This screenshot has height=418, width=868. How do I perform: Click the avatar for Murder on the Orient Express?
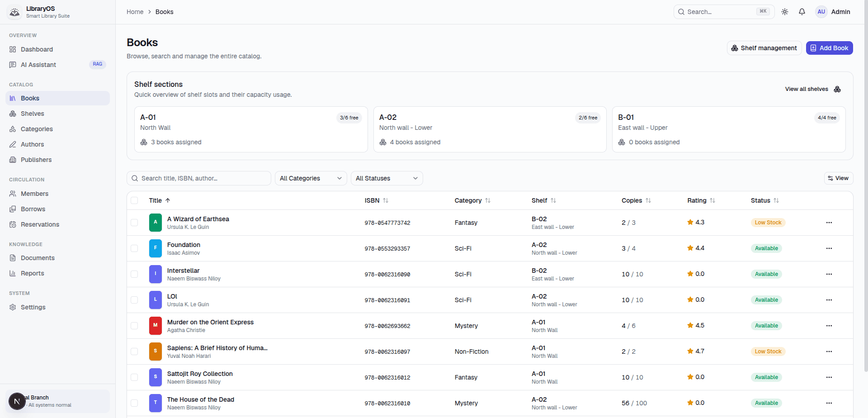coord(156,326)
